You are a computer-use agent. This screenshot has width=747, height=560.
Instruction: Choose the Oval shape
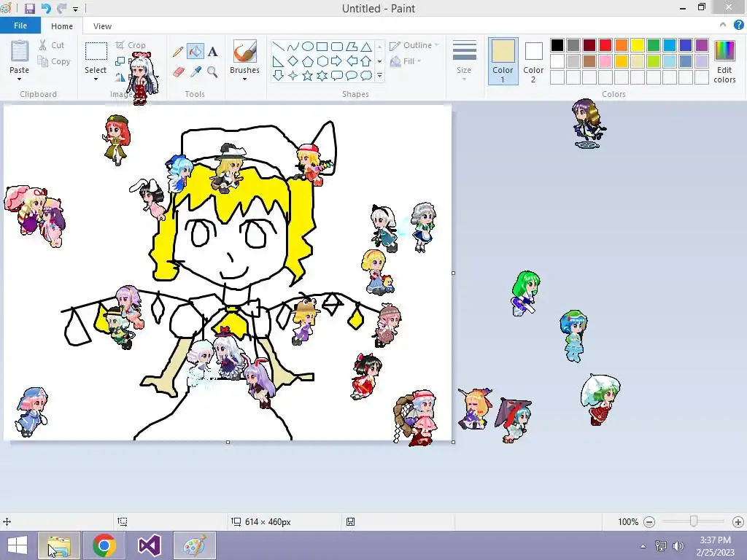(x=308, y=47)
